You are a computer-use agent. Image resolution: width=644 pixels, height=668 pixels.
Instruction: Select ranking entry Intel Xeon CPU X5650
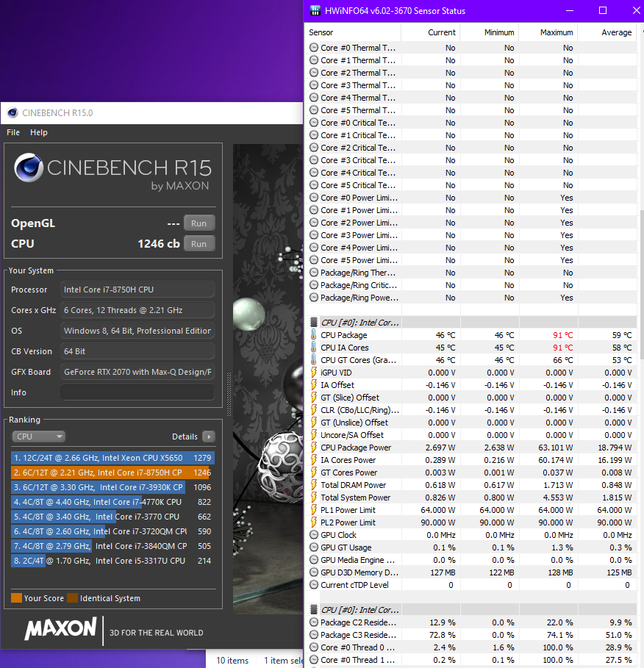pyautogui.click(x=112, y=458)
